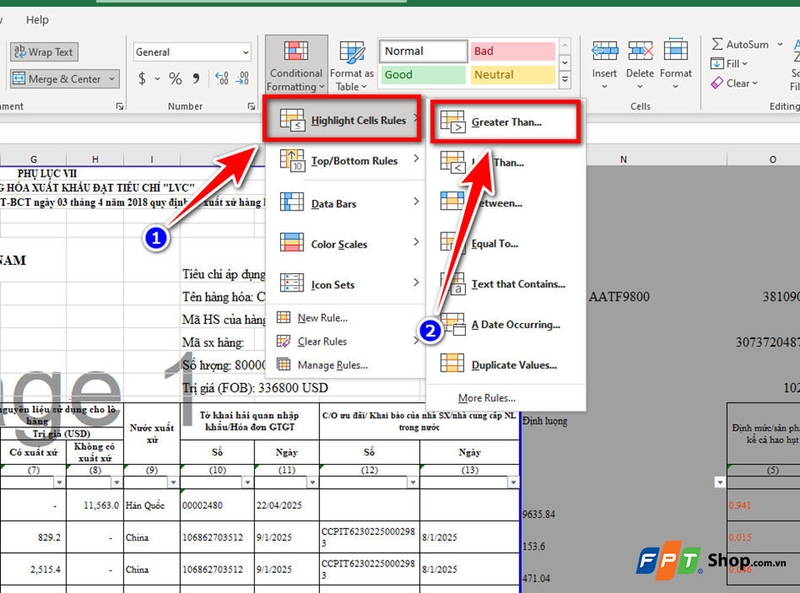Open filter dropdown under column (7)
Viewport: 800px width, 593px height.
pyautogui.click(x=59, y=482)
